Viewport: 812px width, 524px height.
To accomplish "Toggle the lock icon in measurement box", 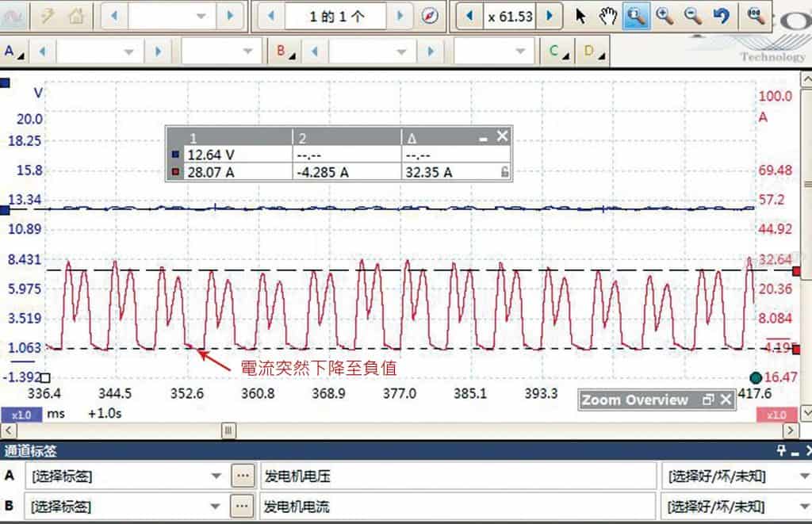I will pyautogui.click(x=505, y=171).
